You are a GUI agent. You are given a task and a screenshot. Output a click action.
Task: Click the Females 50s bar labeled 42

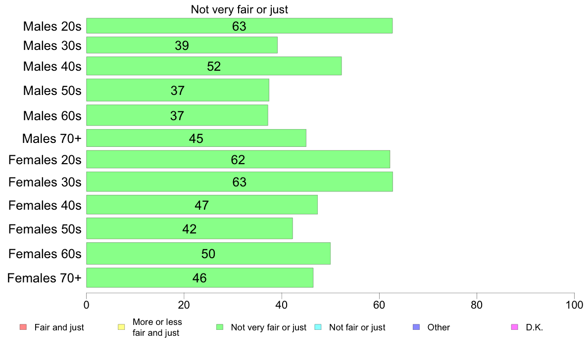click(x=190, y=228)
